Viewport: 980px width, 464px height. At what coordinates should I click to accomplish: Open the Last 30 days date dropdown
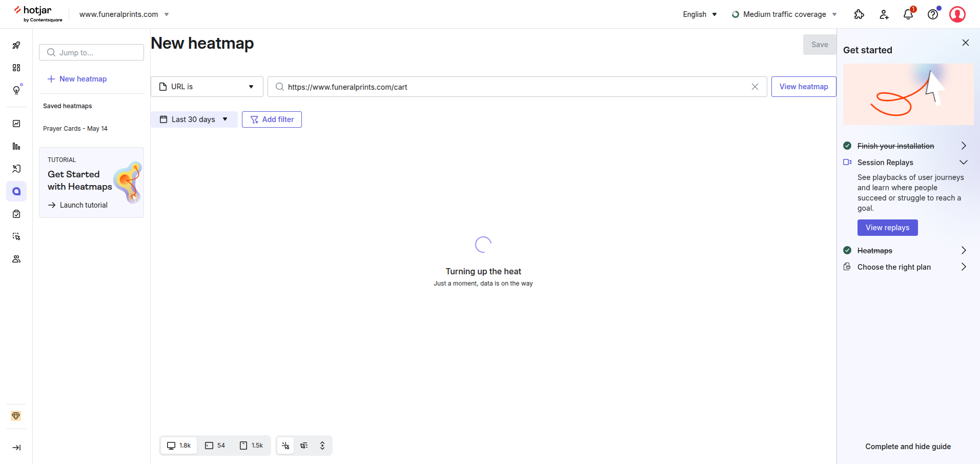[x=194, y=119]
